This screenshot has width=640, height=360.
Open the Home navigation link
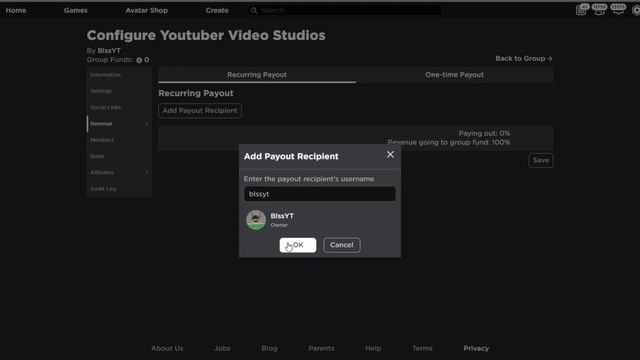[x=16, y=10]
